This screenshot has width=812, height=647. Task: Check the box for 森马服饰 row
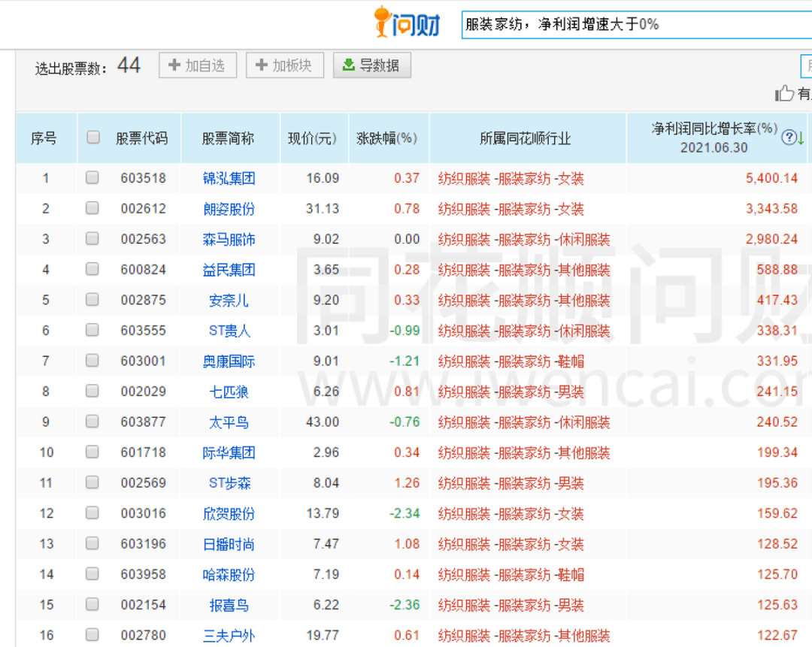click(x=92, y=238)
